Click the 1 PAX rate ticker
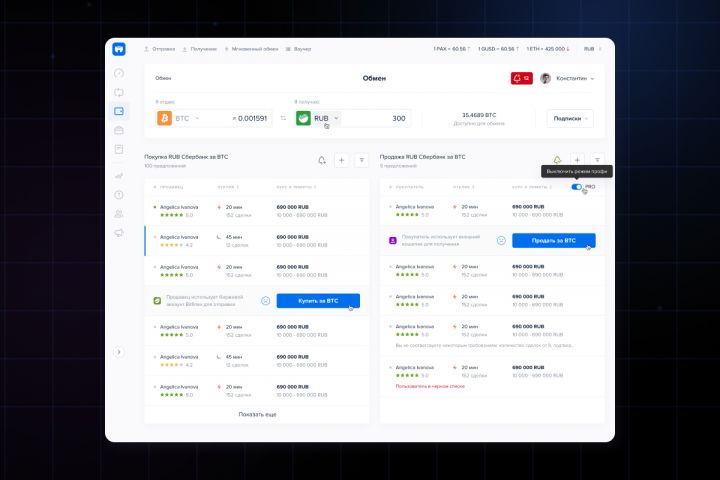This screenshot has height=480, width=720. [451, 49]
